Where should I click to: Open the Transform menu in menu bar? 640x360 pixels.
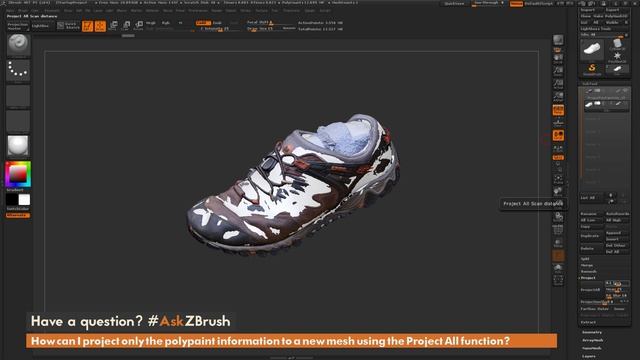[292, 11]
